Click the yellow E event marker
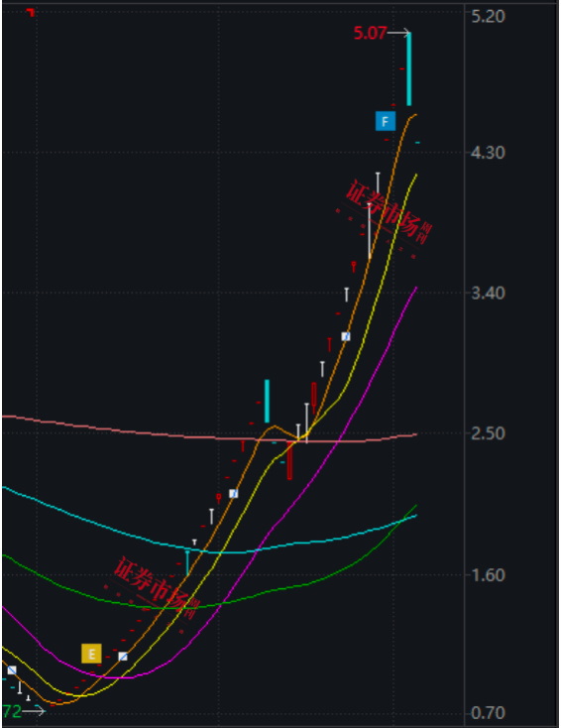 coord(91,654)
